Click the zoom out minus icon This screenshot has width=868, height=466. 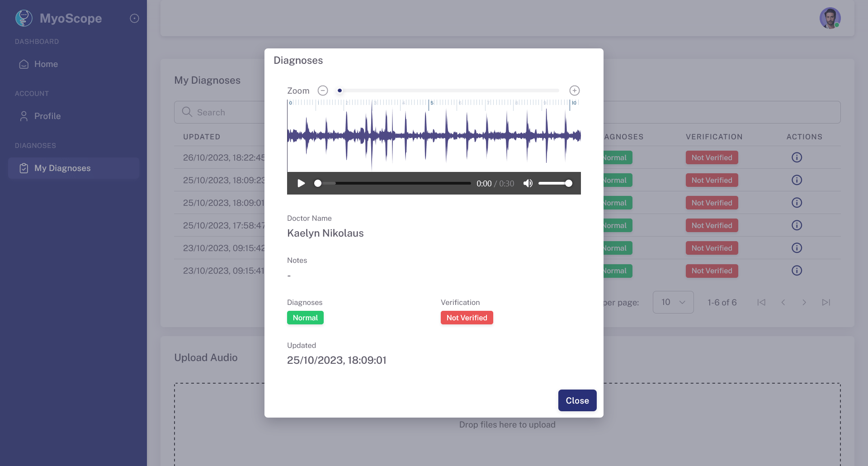point(323,90)
